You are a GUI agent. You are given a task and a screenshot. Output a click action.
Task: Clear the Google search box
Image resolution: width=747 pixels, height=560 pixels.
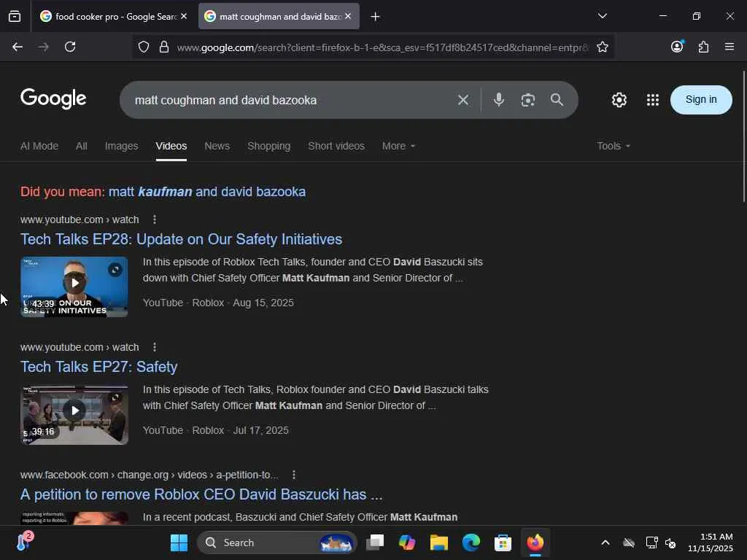click(x=462, y=100)
